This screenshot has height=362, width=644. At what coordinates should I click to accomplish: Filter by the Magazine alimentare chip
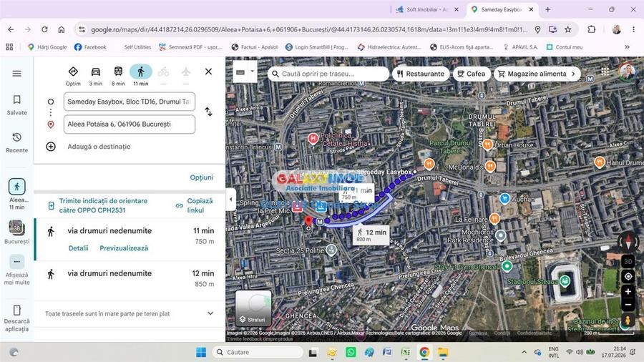532,74
